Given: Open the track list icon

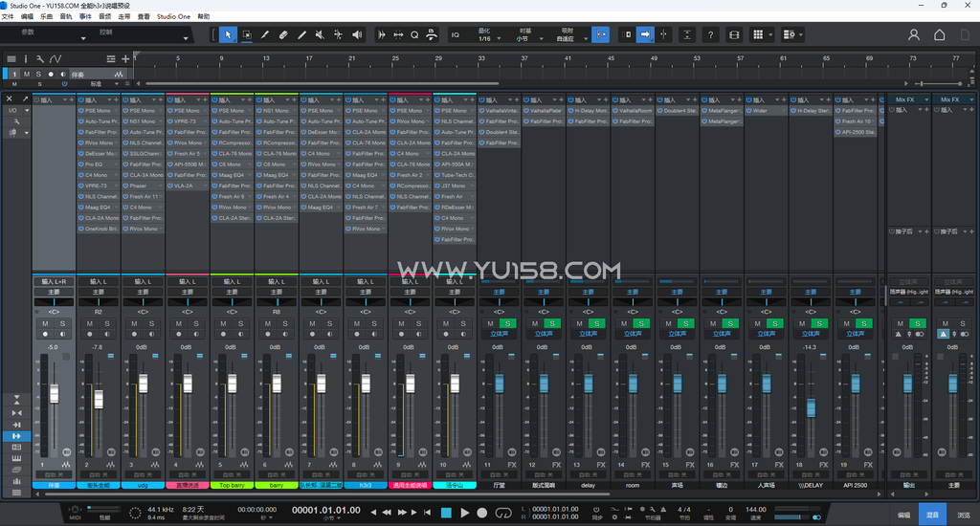Looking at the screenshot, I should click(x=11, y=58).
